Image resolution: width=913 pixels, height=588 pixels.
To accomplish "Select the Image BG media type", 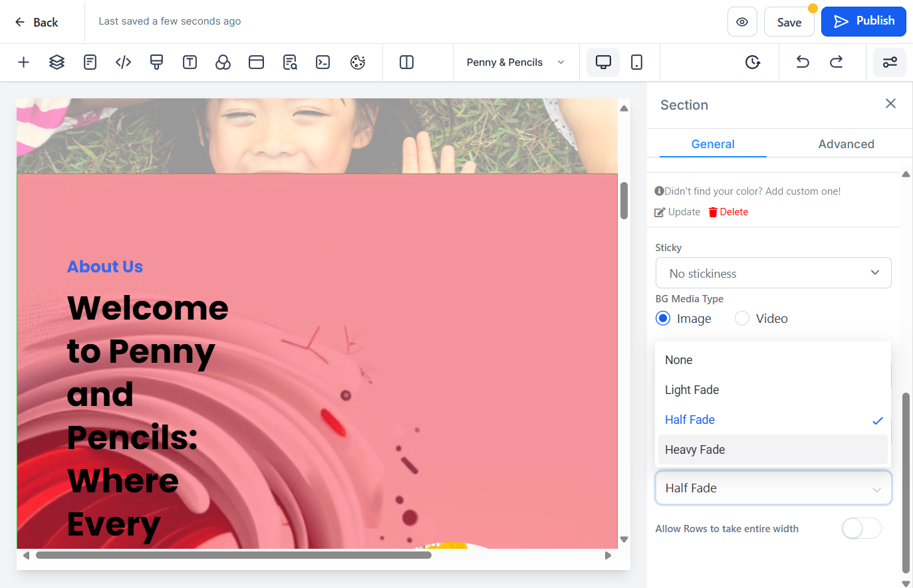I will [x=663, y=318].
